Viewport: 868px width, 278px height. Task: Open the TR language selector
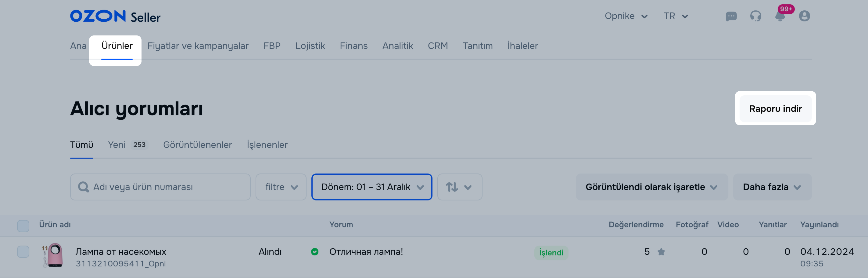click(675, 16)
